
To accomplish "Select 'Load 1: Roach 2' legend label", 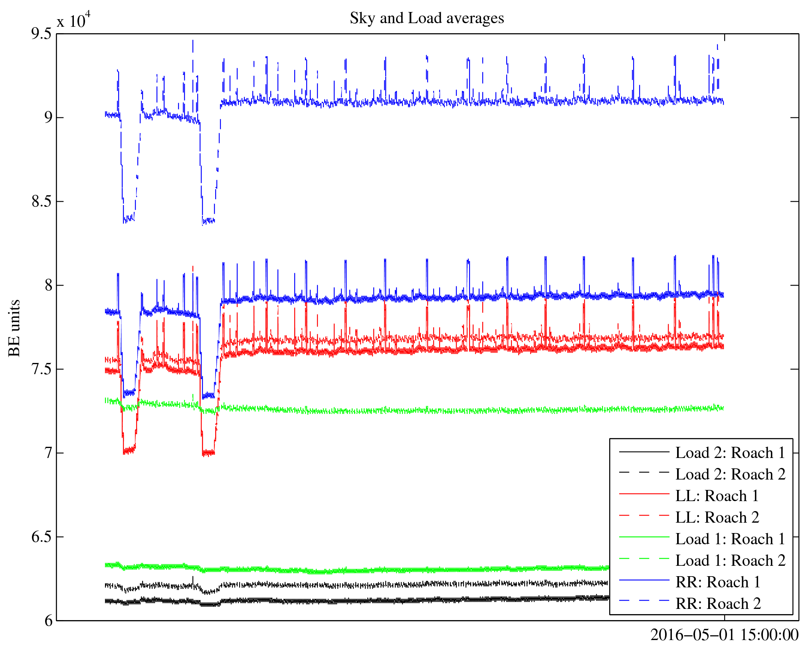I will tap(730, 561).
